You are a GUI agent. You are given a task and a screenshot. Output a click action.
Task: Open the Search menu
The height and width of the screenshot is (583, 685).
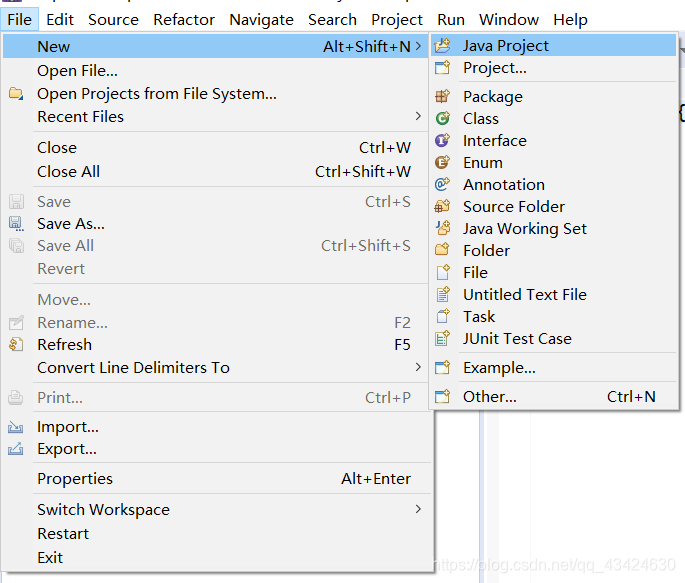pyautogui.click(x=332, y=20)
